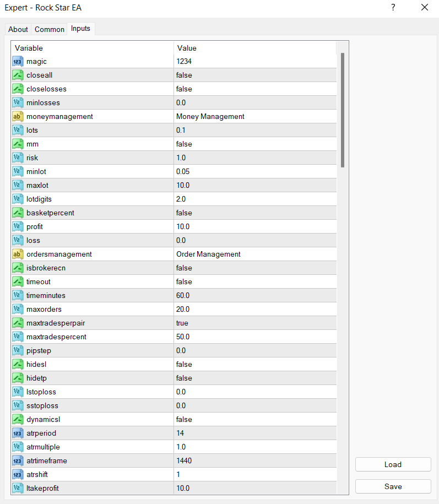Image resolution: width=439 pixels, height=504 pixels.
Task: Select the lotdigits value 2.0
Action: pyautogui.click(x=255, y=199)
